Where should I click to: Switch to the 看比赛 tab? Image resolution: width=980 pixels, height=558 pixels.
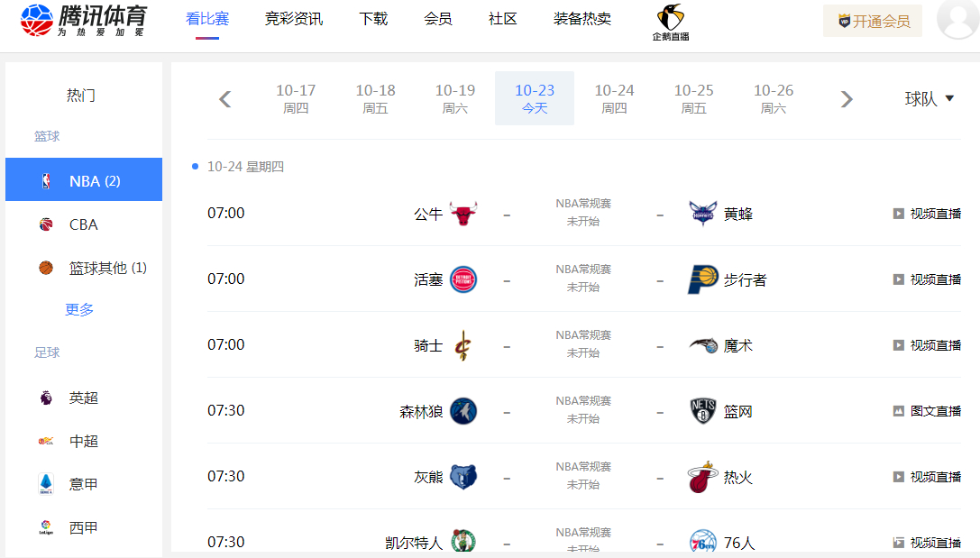(206, 19)
